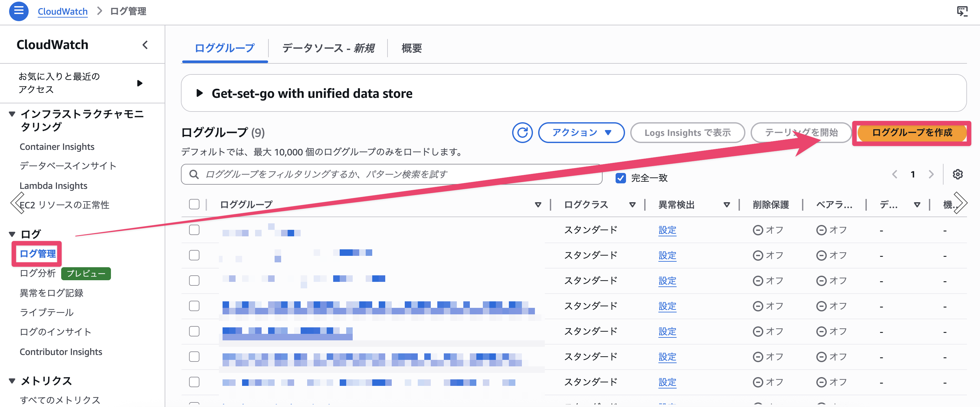980x407 pixels.
Task: Click the refresh log groups icon
Action: coord(522,133)
